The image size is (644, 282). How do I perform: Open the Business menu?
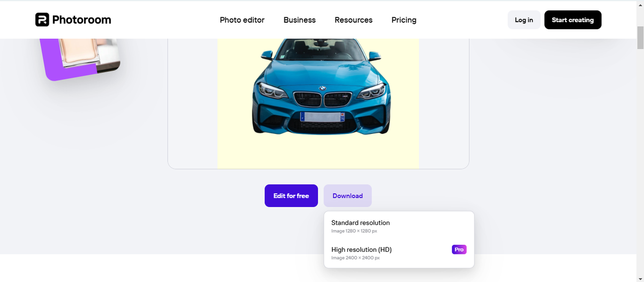click(299, 20)
